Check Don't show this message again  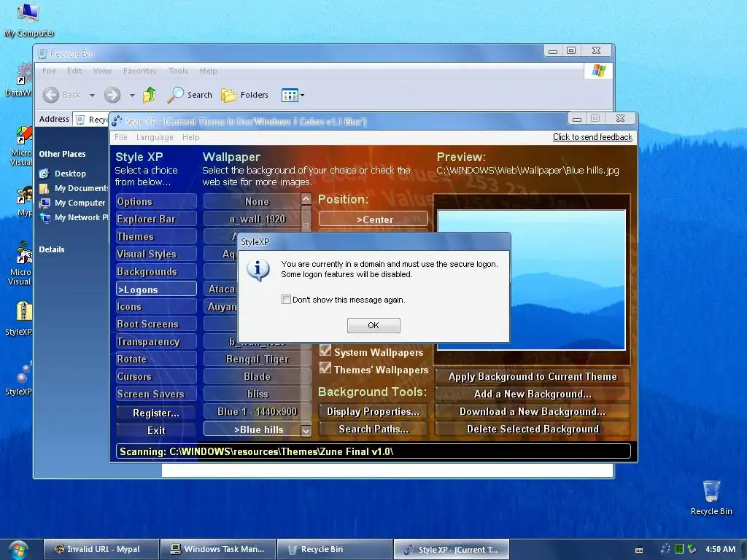[286, 300]
